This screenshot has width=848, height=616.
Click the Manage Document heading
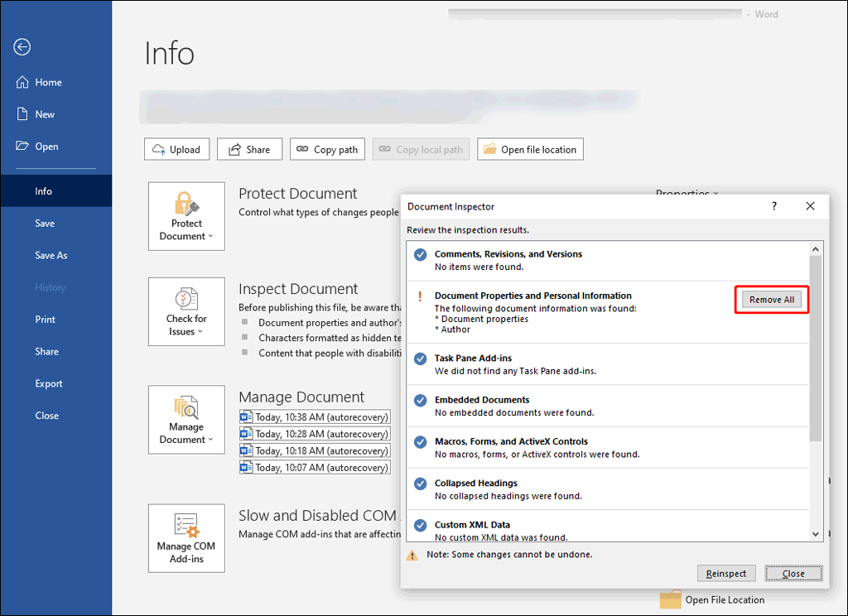[301, 397]
